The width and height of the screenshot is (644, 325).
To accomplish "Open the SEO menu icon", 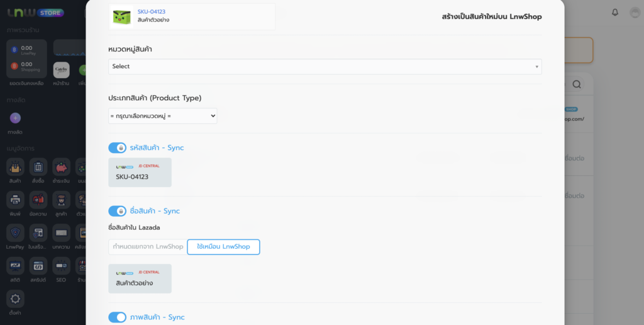I will [61, 266].
